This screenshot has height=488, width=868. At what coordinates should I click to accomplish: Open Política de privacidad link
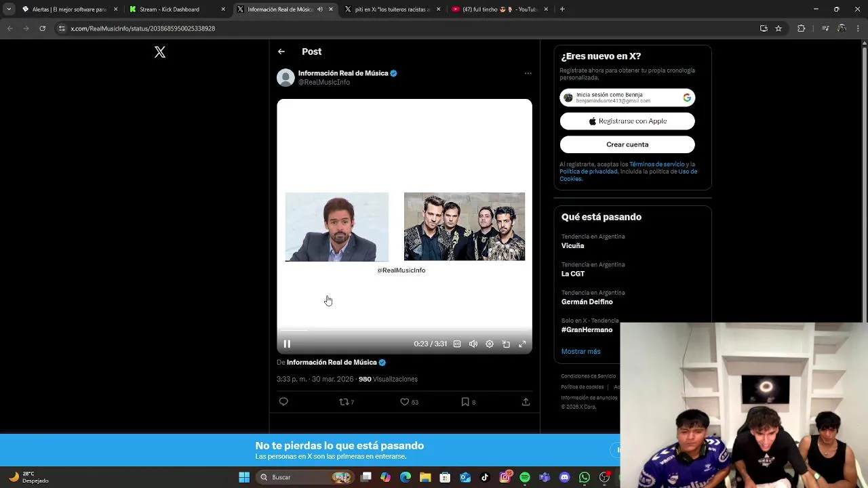(589, 171)
